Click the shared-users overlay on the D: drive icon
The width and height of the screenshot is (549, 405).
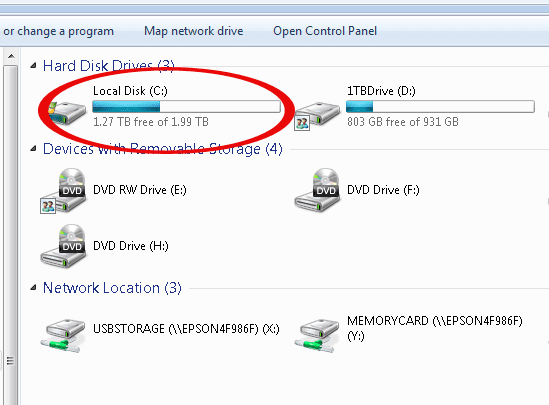(302, 123)
